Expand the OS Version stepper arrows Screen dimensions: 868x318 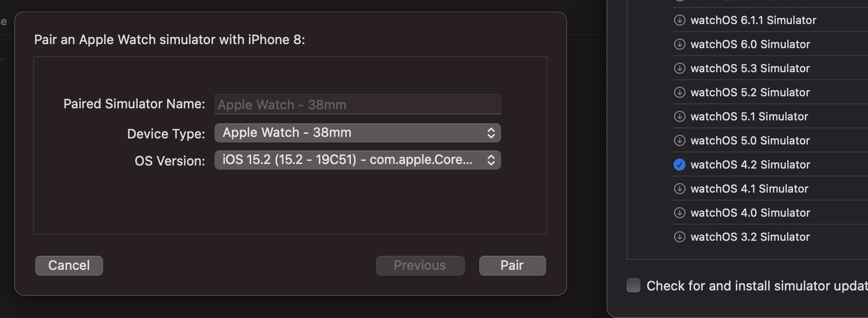coord(492,160)
